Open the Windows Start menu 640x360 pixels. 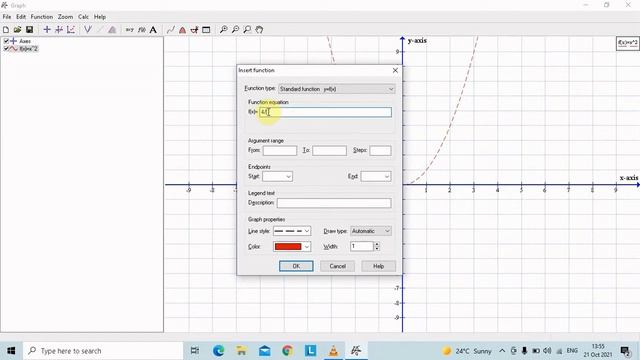coord(11,351)
